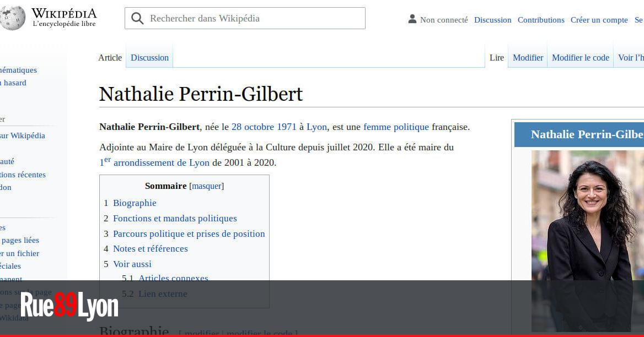644x337 pixels.
Task: Open the Modifier tab
Action: (528, 57)
